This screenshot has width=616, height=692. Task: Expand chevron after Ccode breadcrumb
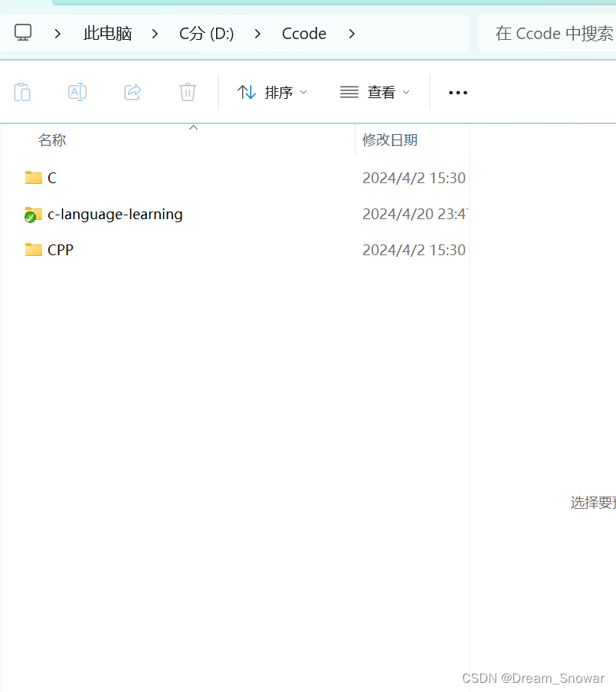(x=352, y=34)
